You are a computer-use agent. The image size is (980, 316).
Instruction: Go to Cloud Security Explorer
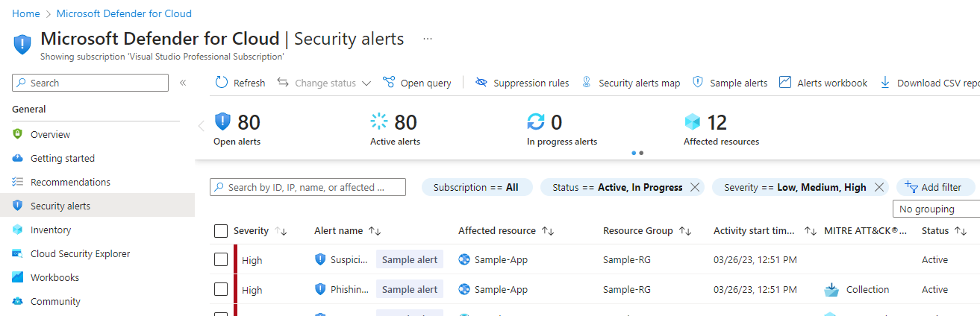coord(80,253)
